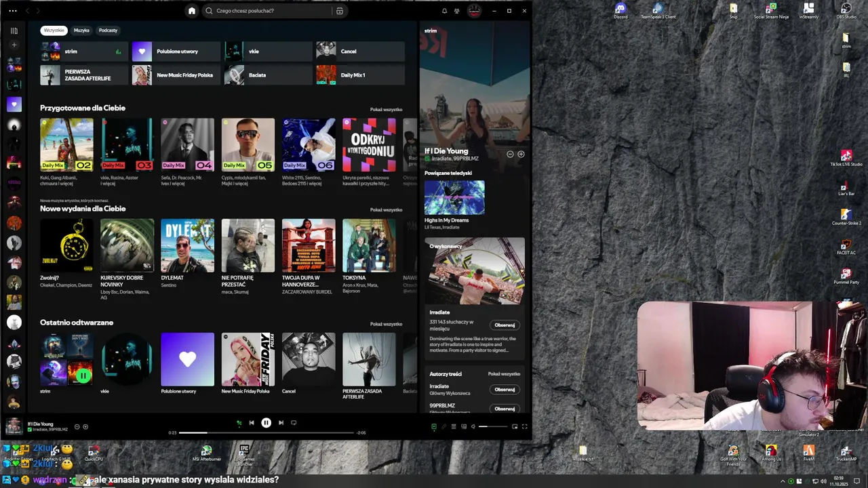Open Daily Mix 05 cover
Image resolution: width=868 pixels, height=488 pixels.
(x=248, y=145)
